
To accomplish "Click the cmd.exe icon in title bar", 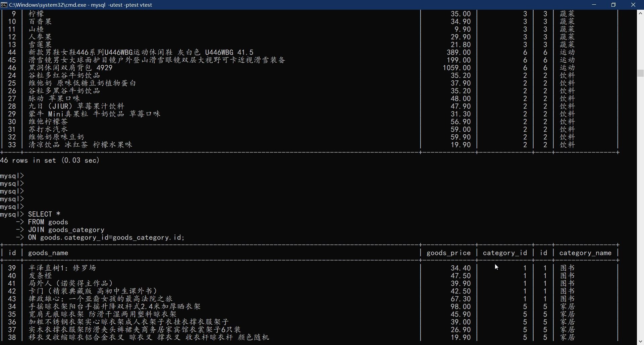I will click(4, 5).
